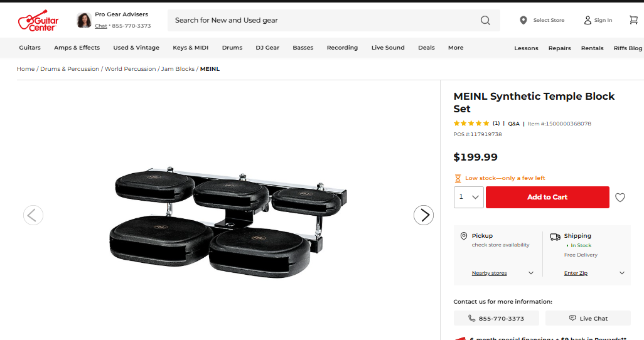This screenshot has height=340, width=644.
Task: Click the Guitar Center logo
Action: click(38, 21)
